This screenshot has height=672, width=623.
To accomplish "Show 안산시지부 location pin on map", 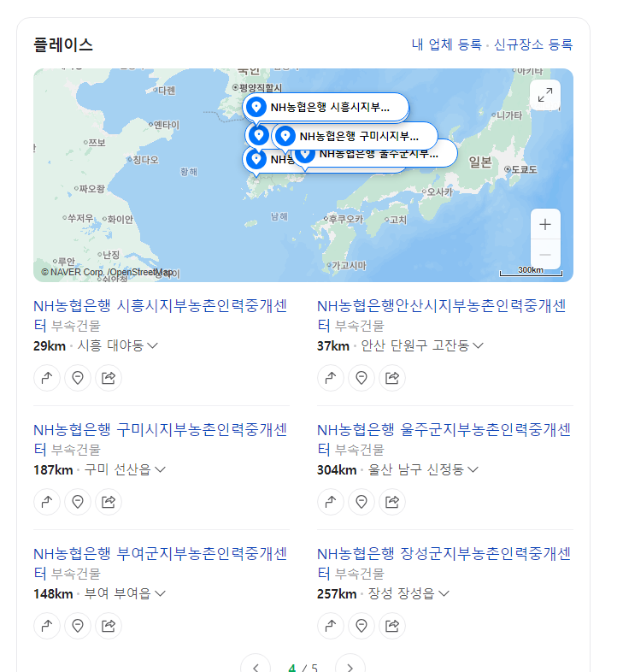I will pyautogui.click(x=361, y=378).
